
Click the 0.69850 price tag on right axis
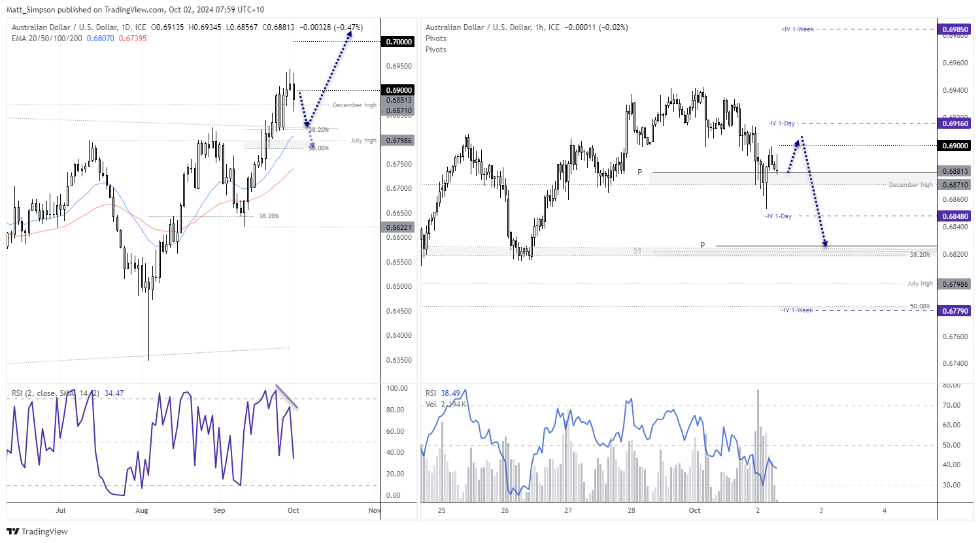955,29
